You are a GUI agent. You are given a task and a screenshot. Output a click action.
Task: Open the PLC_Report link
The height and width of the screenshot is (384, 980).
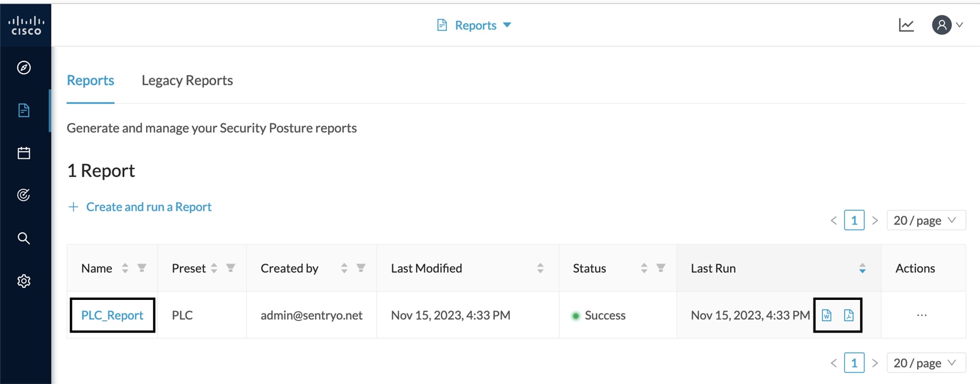112,315
